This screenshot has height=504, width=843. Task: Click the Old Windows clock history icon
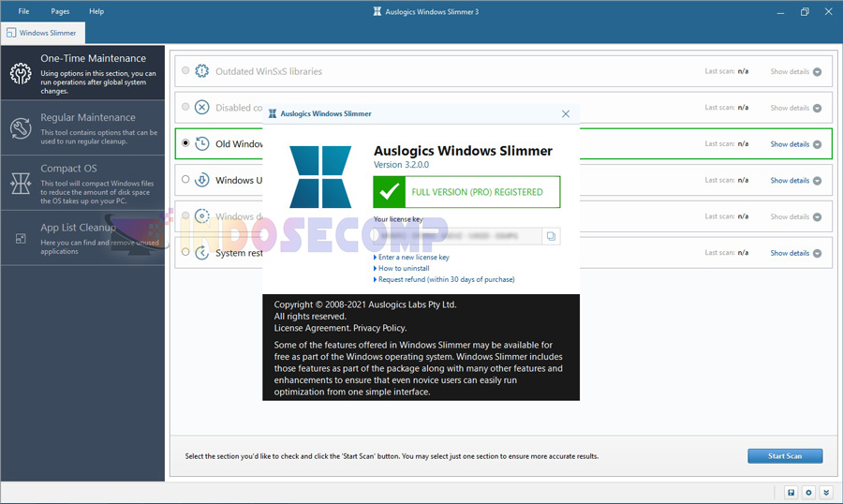pyautogui.click(x=201, y=143)
